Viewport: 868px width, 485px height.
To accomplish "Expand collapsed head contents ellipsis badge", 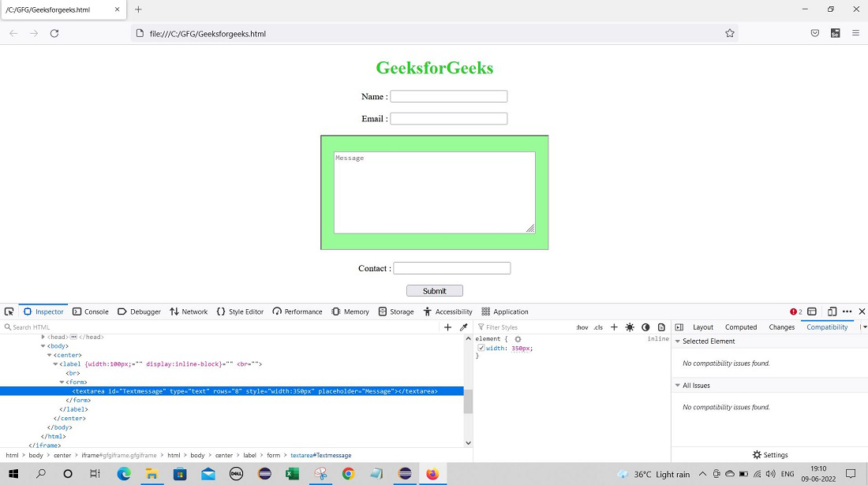I will (73, 337).
